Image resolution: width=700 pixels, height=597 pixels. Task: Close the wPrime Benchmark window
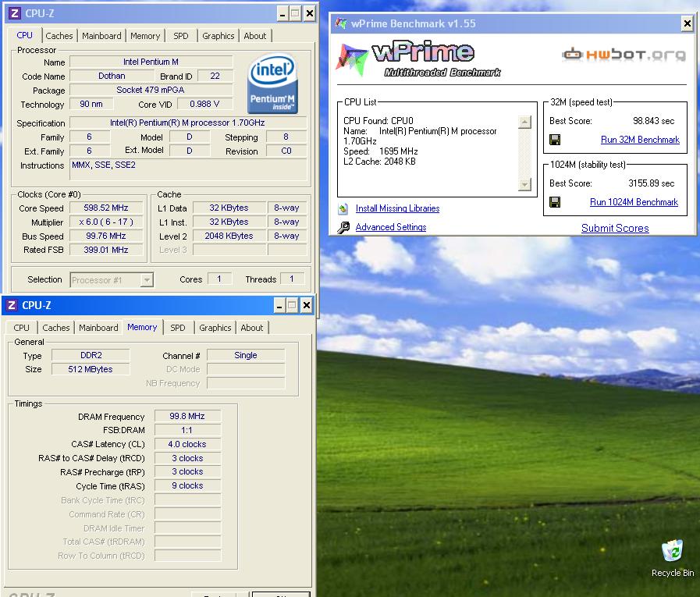[x=687, y=23]
